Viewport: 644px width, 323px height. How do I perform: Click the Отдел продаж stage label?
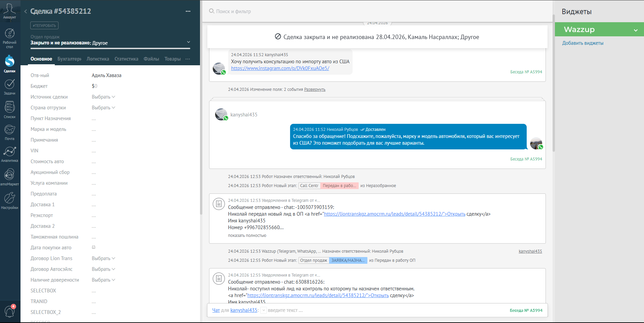pos(314,260)
